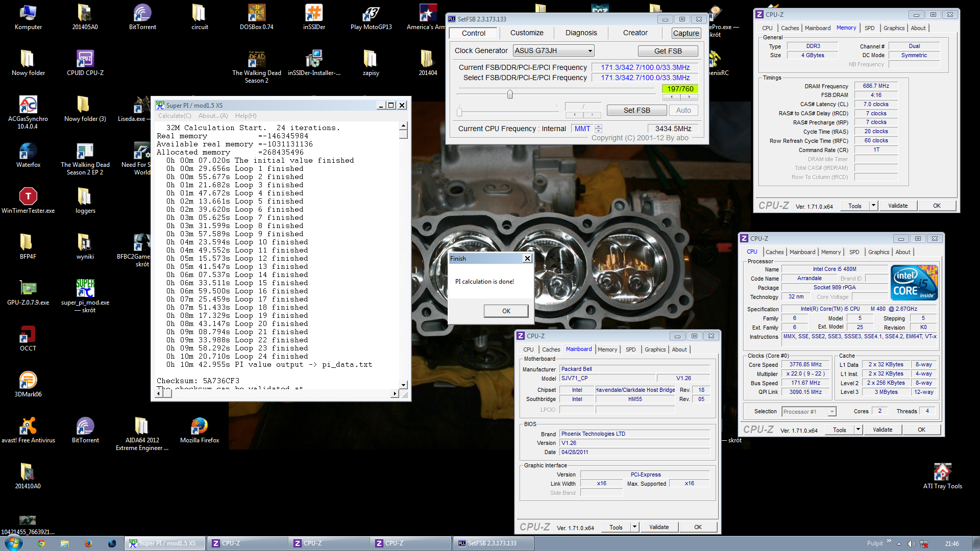Open File Explorer from taskbar
The width and height of the screenshot is (980, 551).
coord(65,543)
